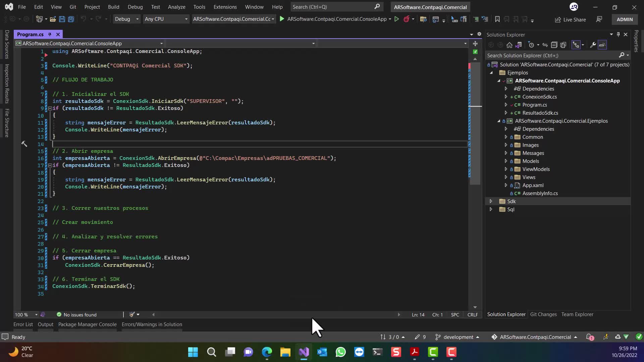The width and height of the screenshot is (644, 362).
Task: Open the Debug configuration dropdown
Action: tap(126, 19)
